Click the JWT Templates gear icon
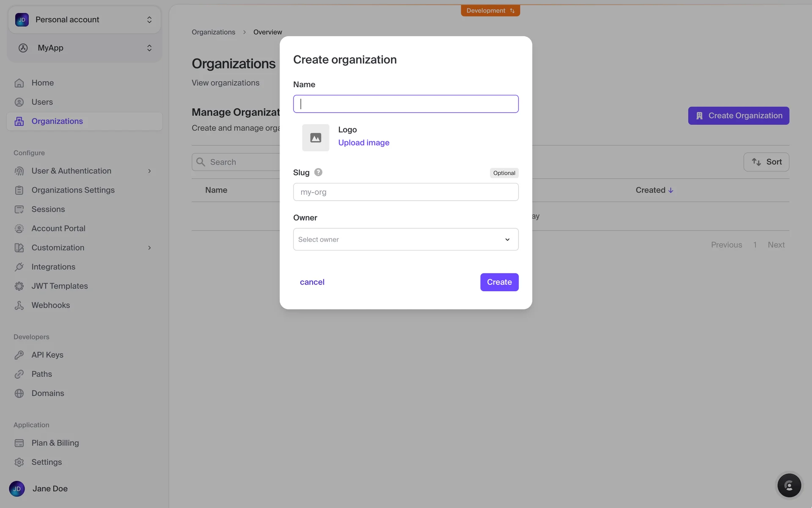 pyautogui.click(x=19, y=286)
